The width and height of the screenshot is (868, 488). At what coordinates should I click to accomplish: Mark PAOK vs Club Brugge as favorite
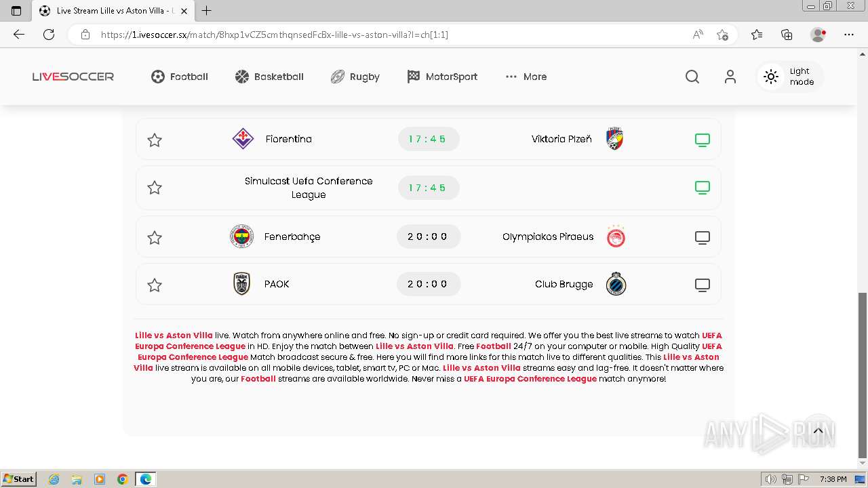click(x=155, y=285)
